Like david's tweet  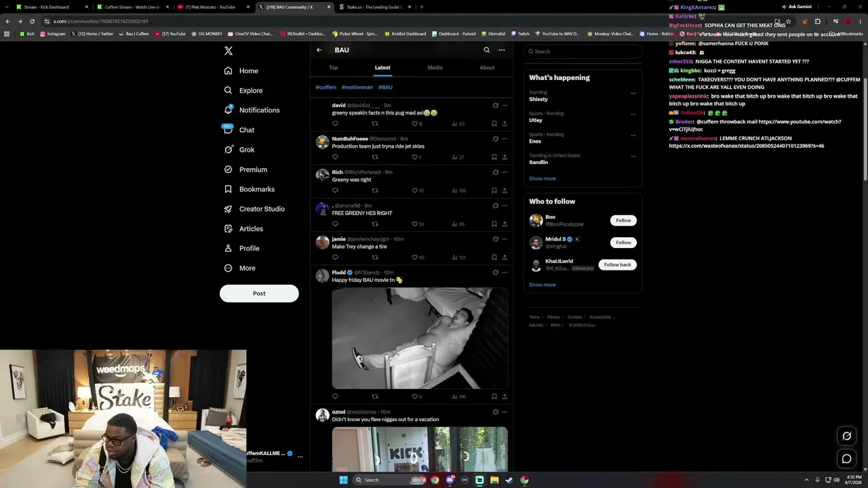[x=417, y=123]
